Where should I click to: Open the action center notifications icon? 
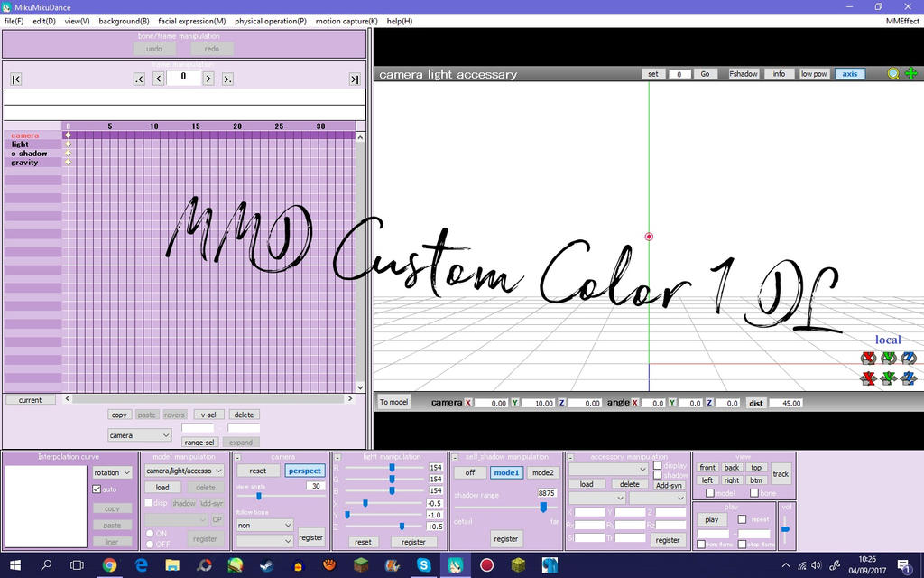(x=904, y=565)
